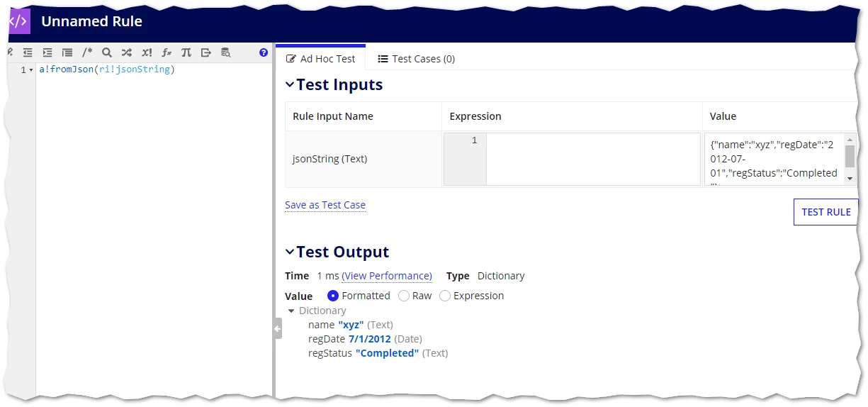The image size is (868, 407).
Task: Click the Value box scrollbar down arrow
Action: [x=850, y=179]
